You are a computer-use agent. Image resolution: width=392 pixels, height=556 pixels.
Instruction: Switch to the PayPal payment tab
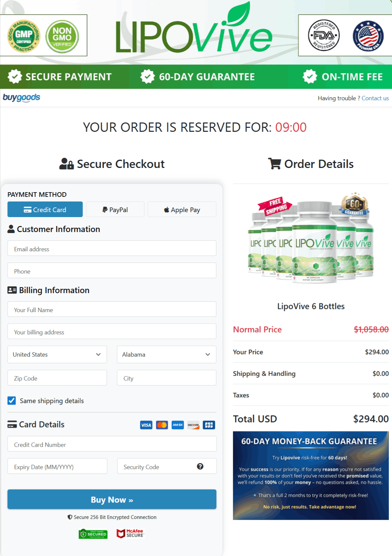115,209
